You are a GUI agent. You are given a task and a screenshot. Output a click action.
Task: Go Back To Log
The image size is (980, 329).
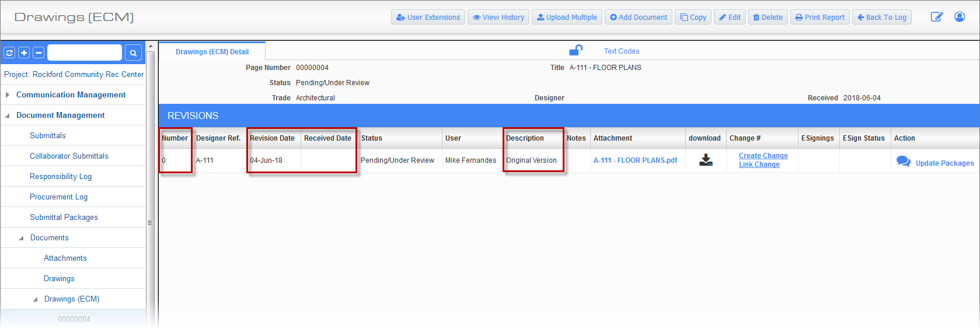pos(882,17)
